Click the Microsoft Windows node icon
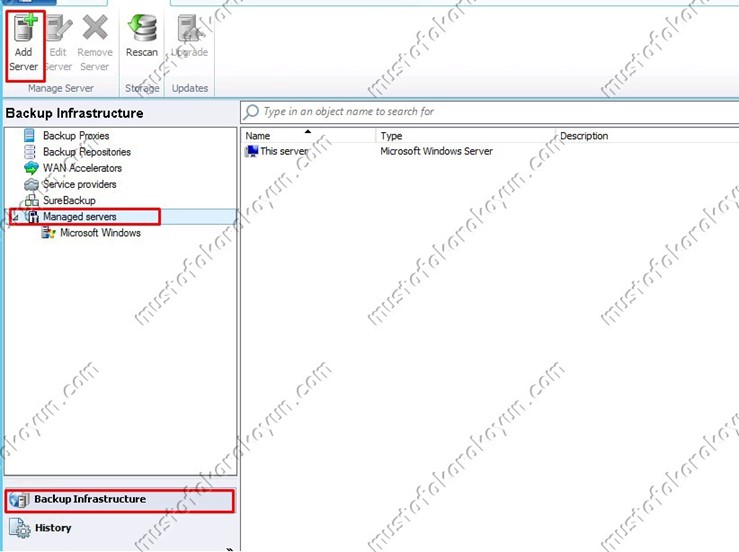The width and height of the screenshot is (739, 552). (x=48, y=233)
